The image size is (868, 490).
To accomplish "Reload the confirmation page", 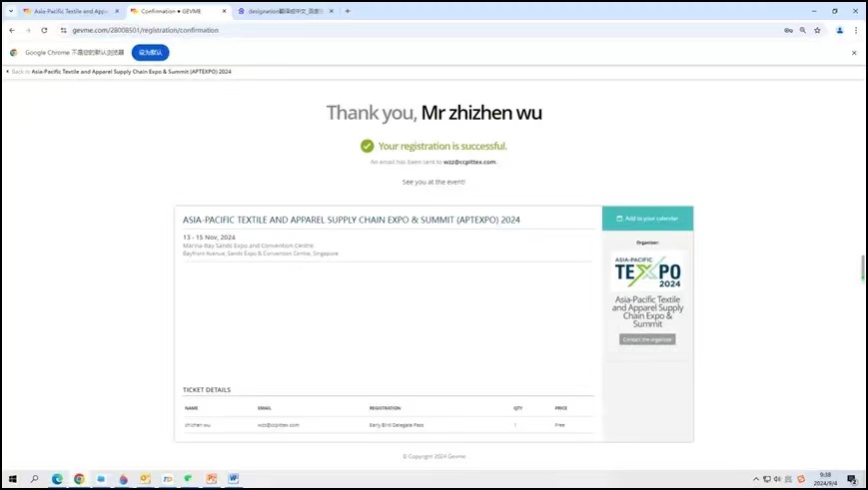I will click(x=44, y=31).
